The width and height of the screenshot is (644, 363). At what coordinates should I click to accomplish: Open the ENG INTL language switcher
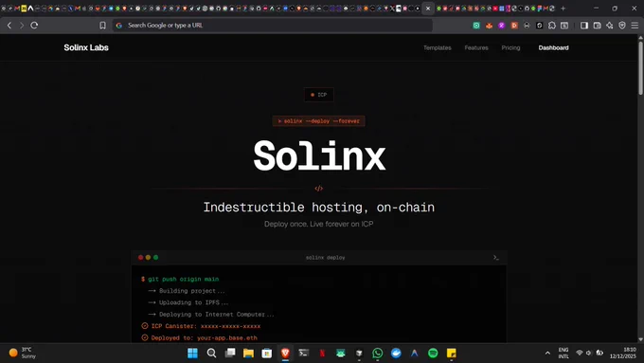tap(563, 354)
